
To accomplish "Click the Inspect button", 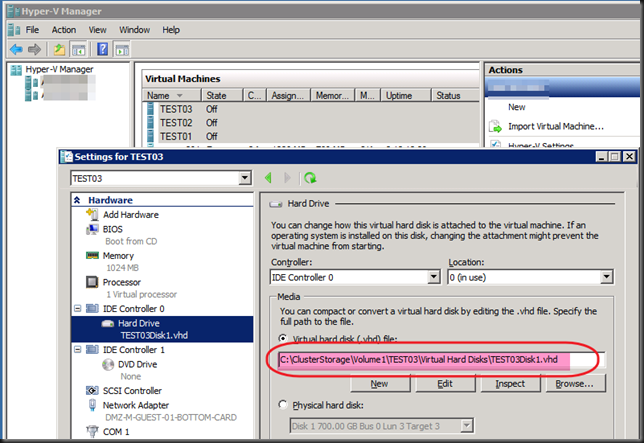I will 510,383.
